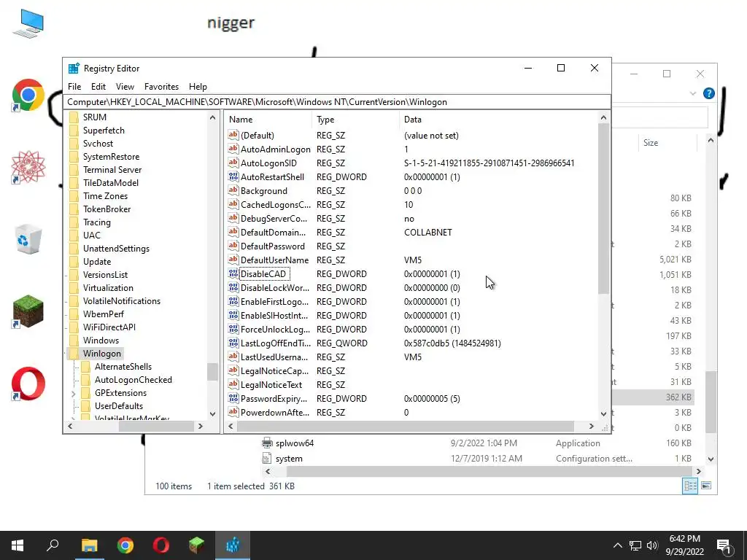Expand the Explorer ribbon chevron
The height and width of the screenshot is (560, 747).
pos(693,93)
